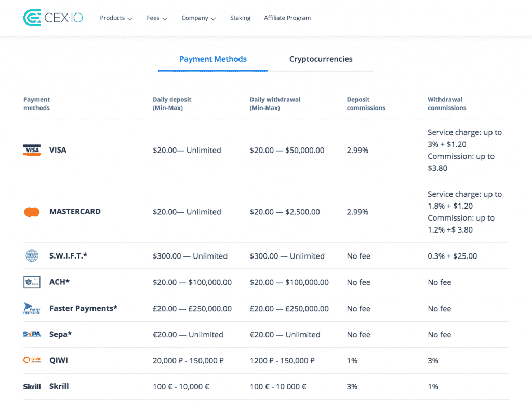Viewport: 532px width, 408px height.
Task: Click VISA deposit commission 2.99%
Action: [x=357, y=151]
